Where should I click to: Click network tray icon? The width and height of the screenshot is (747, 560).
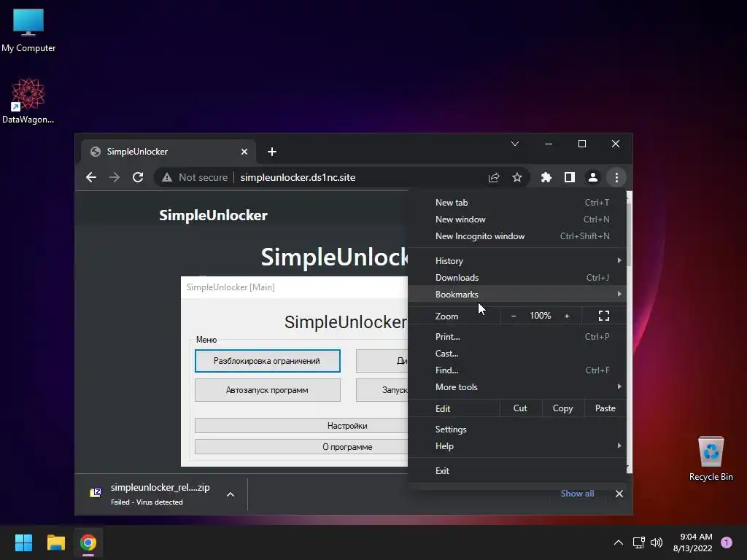click(x=638, y=542)
